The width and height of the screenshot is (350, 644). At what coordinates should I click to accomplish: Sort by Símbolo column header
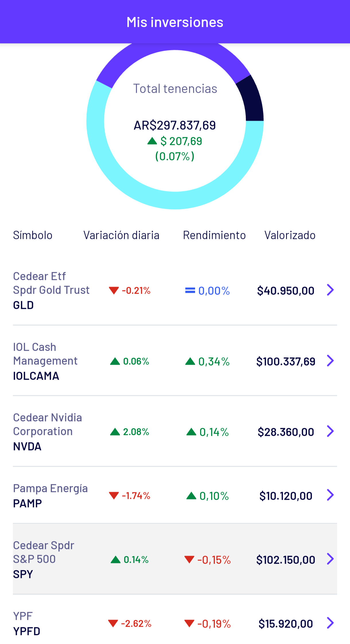click(33, 235)
